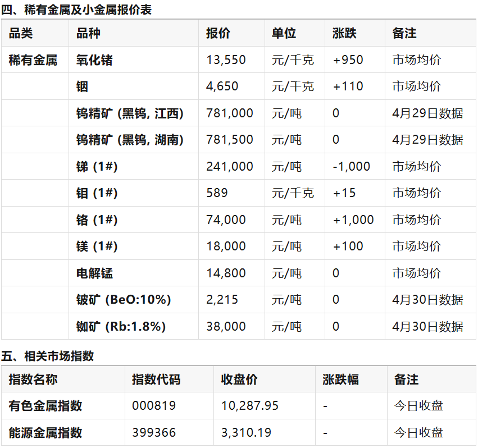
Task: Select the 781,500 price value
Action: 229,140
